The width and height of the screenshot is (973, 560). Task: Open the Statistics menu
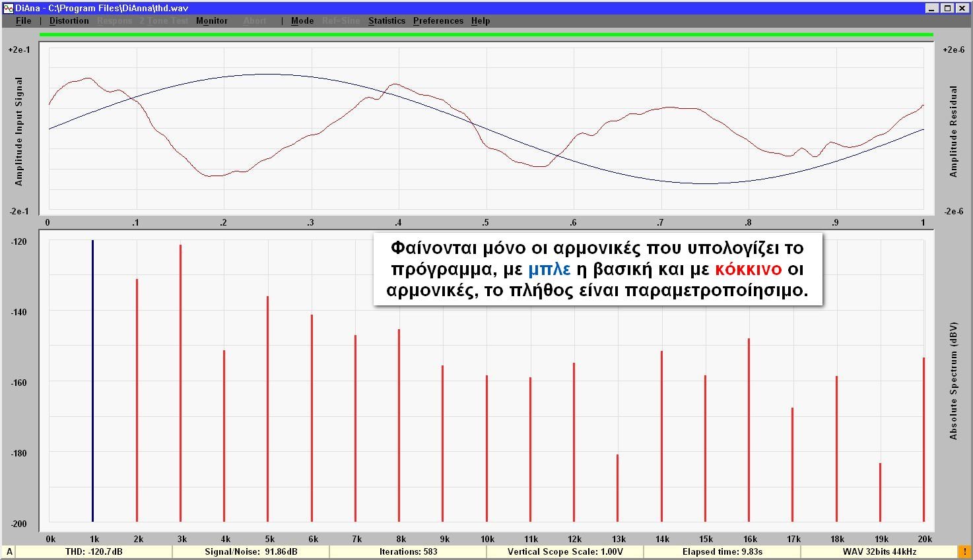[386, 21]
